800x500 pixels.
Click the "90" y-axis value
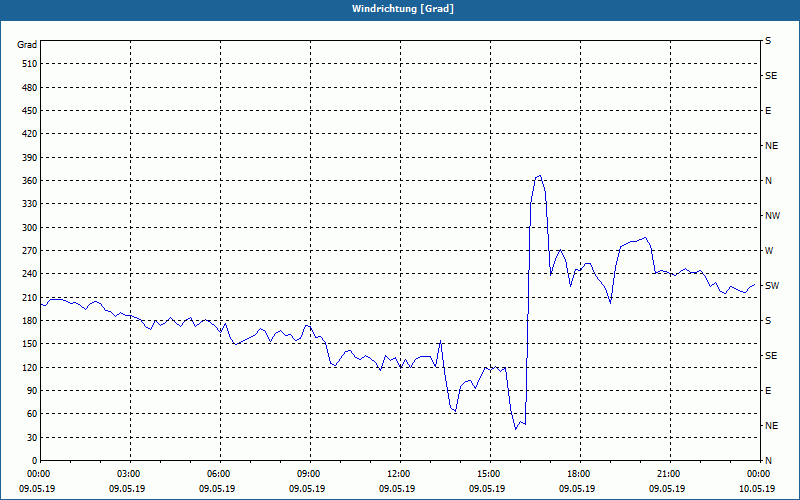pyautogui.click(x=32, y=391)
